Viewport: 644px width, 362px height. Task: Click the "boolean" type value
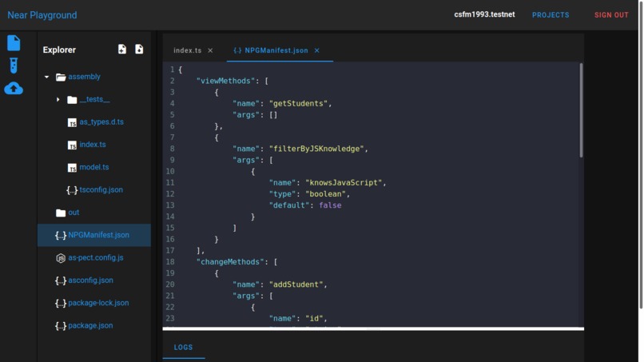[326, 194]
